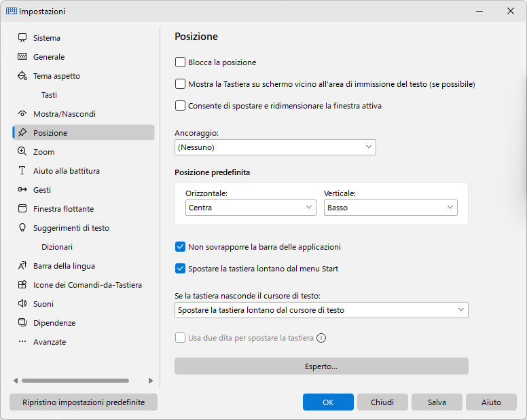Minimize the Impostazioni window
The image size is (527, 420).
pos(479,11)
